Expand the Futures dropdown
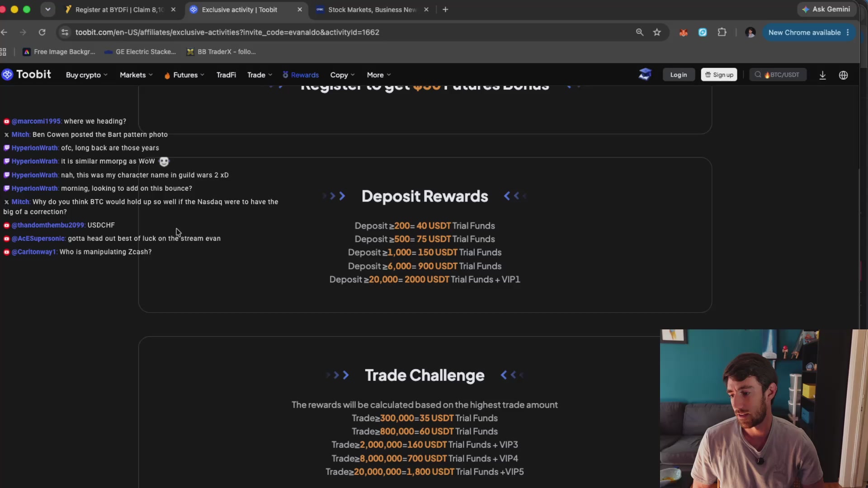The height and width of the screenshot is (488, 868). pos(184,75)
